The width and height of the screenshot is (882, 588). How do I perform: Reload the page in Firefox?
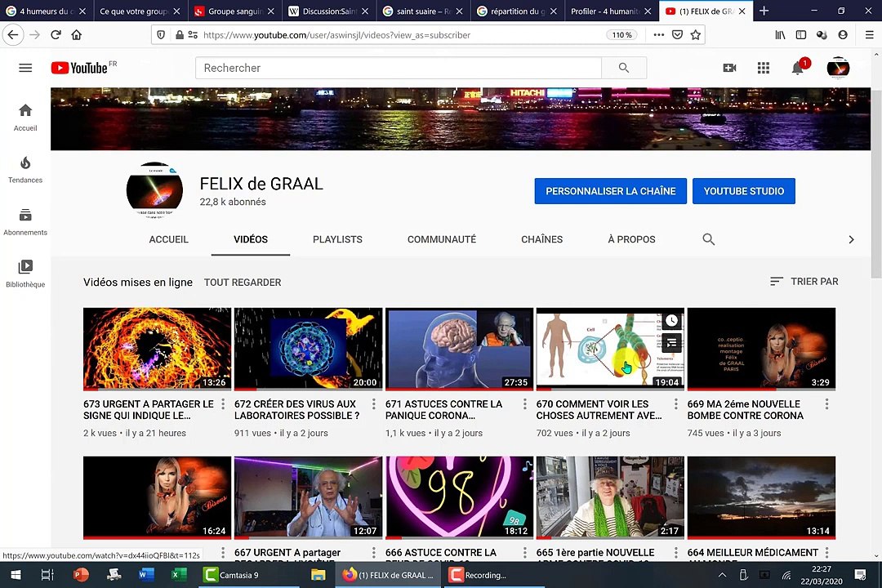tap(56, 35)
